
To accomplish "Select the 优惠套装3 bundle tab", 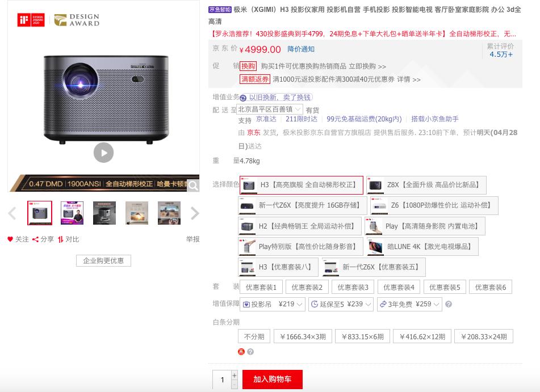I will pos(353,287).
